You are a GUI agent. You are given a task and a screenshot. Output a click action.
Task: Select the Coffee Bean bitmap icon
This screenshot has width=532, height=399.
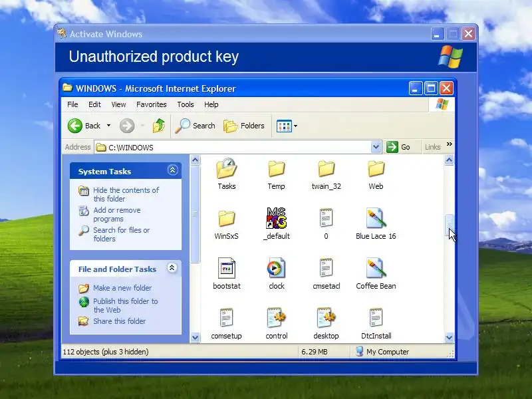376,268
